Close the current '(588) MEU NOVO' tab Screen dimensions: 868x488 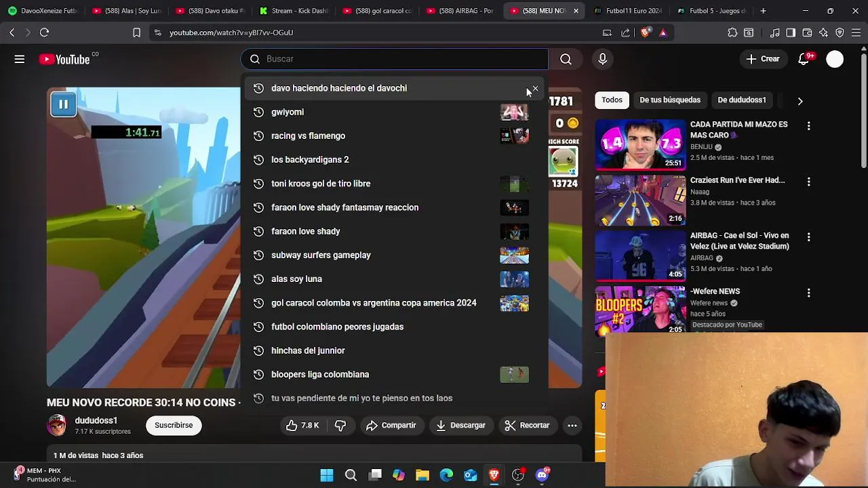click(576, 11)
